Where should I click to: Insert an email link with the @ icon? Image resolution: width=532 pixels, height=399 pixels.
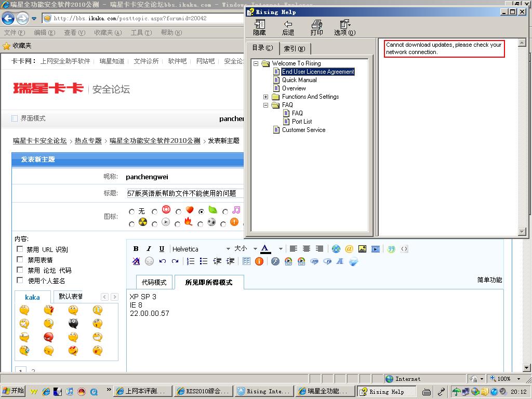click(349, 249)
